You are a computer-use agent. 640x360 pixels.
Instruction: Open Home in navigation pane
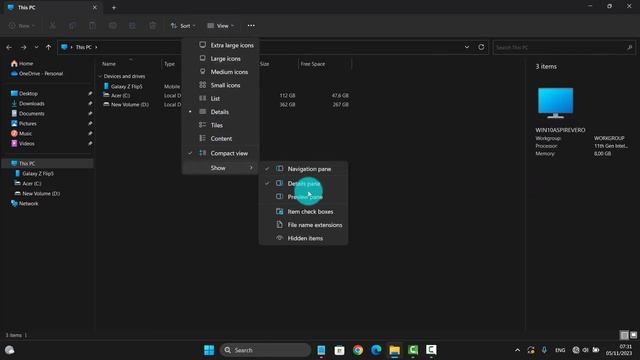[22, 64]
